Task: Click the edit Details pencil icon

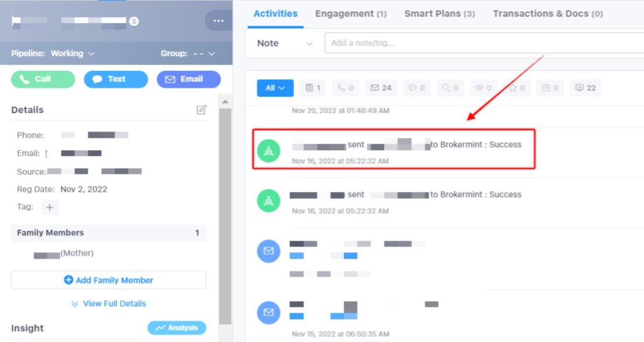Action: pos(201,110)
